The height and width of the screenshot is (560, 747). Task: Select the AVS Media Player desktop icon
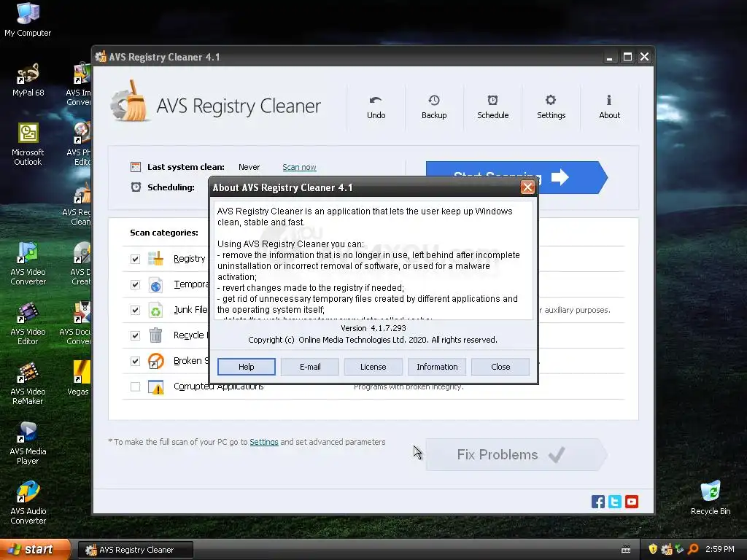(x=28, y=443)
